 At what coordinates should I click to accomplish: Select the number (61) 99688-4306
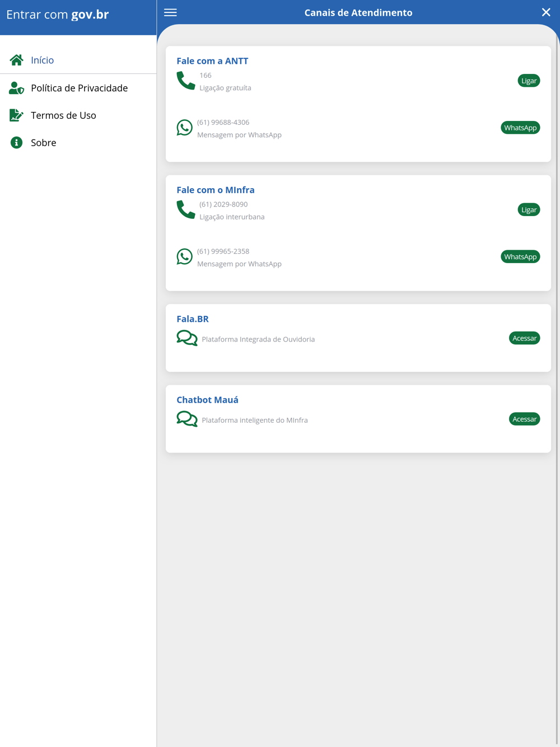(x=223, y=122)
